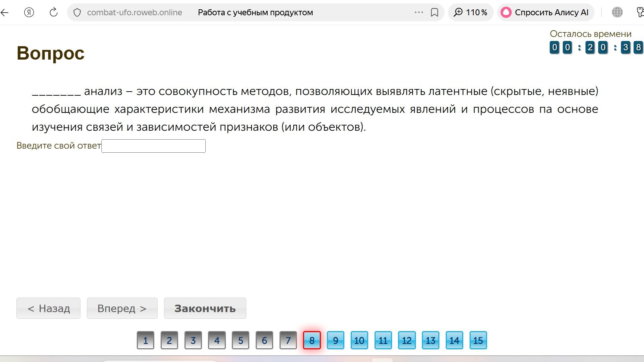Focus the Введите свой ответ input field

tap(154, 146)
